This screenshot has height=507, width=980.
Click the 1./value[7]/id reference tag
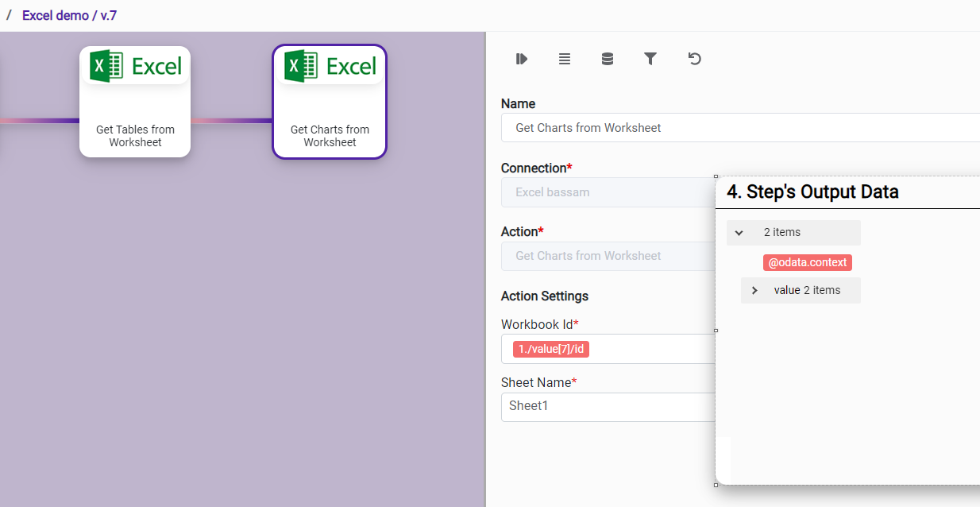[551, 349]
